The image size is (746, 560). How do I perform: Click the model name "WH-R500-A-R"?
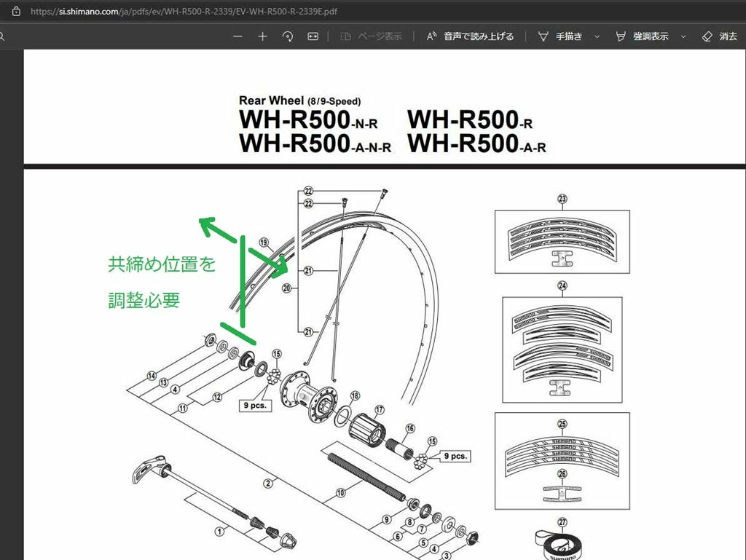coord(476,143)
